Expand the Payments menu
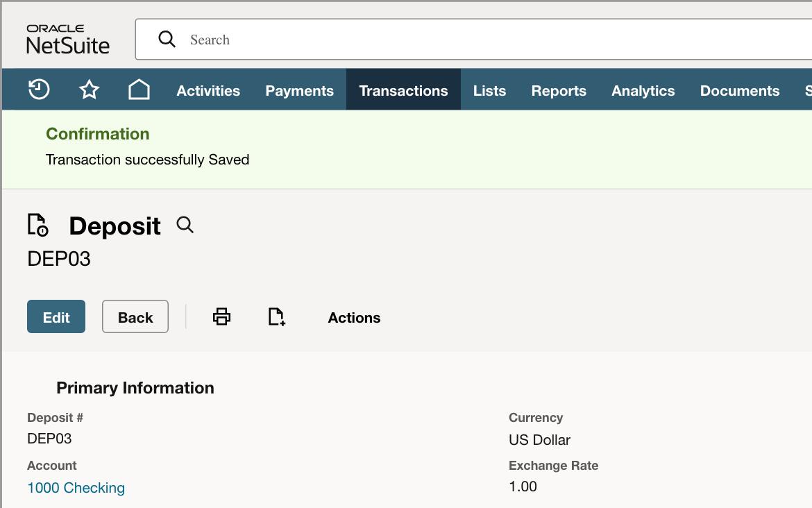This screenshot has height=508, width=812. 299,90
